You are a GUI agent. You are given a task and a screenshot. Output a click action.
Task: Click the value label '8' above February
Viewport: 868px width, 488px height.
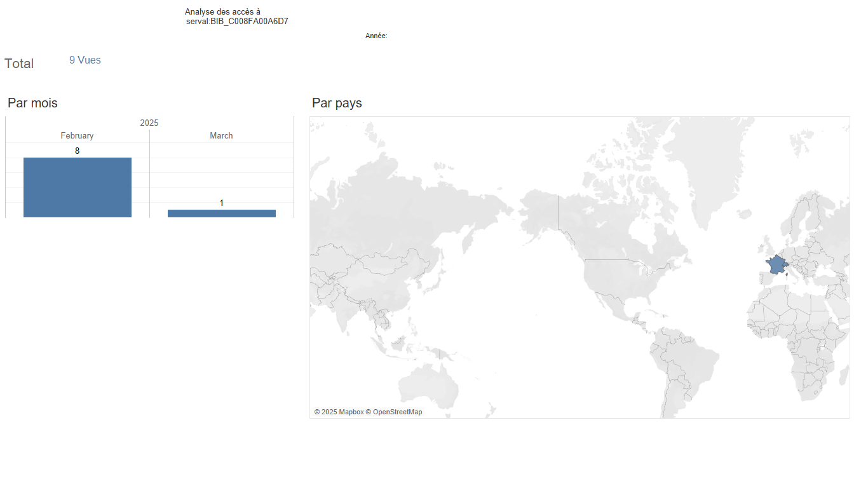click(x=78, y=151)
